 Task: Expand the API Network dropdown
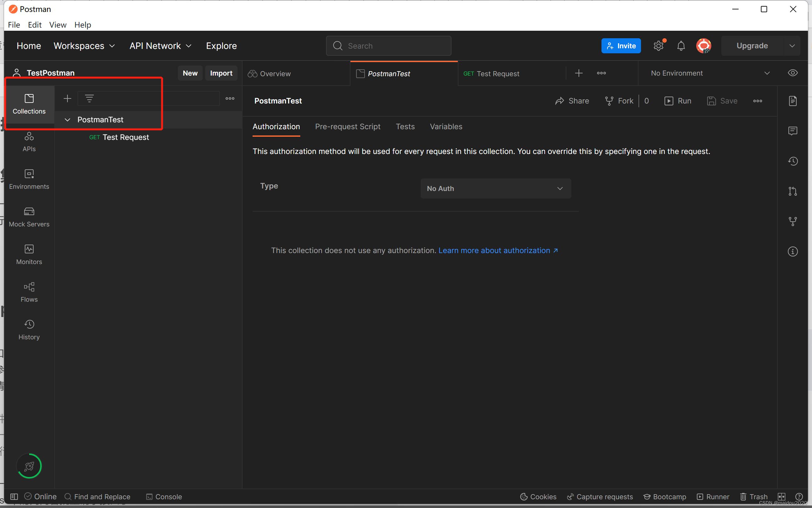160,46
